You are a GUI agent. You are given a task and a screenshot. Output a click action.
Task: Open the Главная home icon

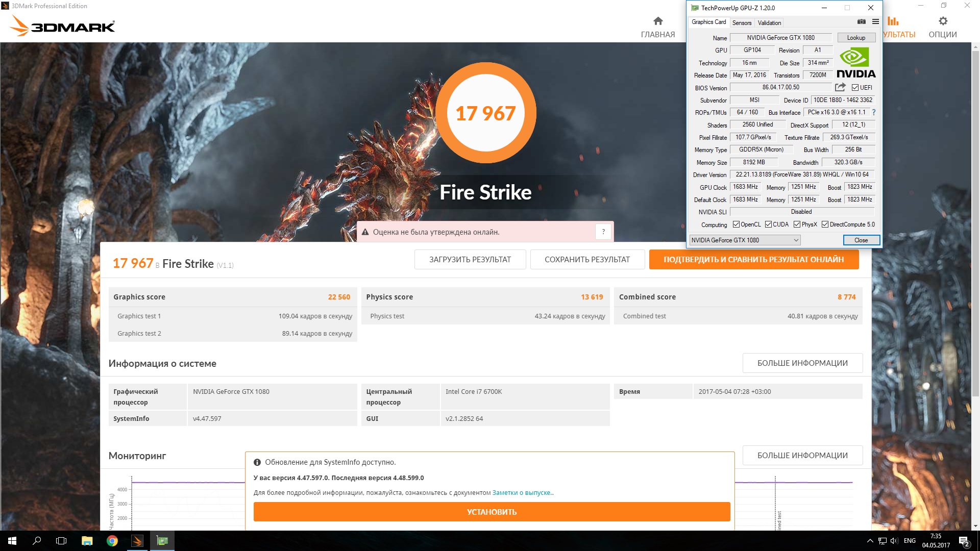tap(658, 21)
